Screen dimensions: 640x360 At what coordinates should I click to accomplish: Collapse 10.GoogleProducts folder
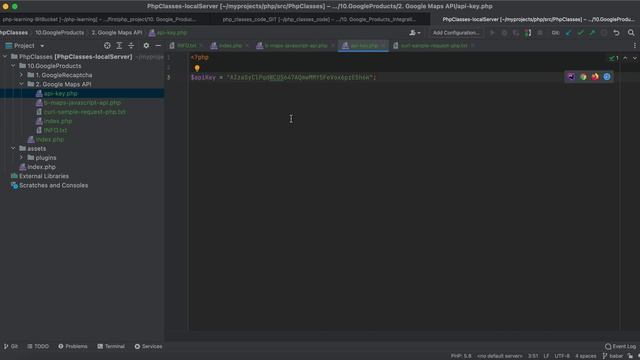click(13, 66)
